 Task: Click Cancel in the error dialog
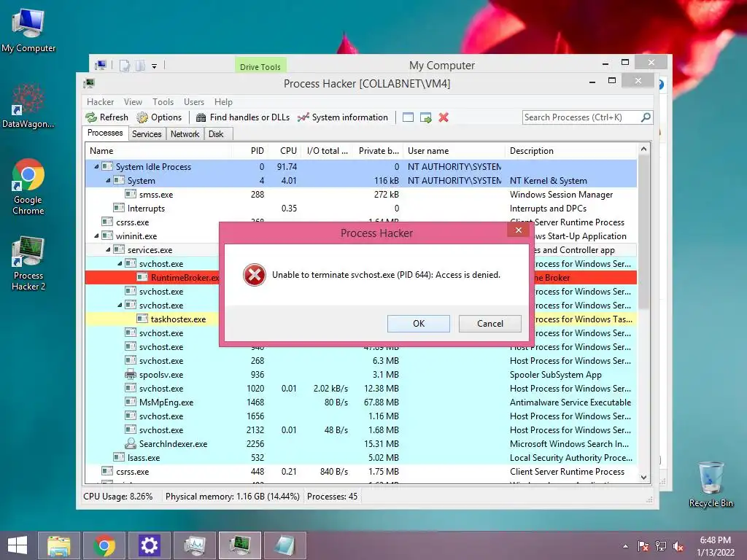point(489,323)
